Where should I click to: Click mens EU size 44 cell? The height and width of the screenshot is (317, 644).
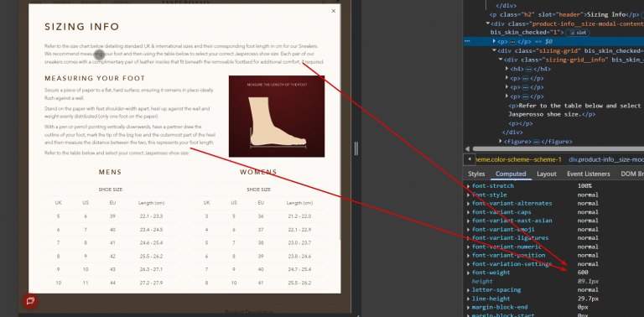pyautogui.click(x=112, y=283)
